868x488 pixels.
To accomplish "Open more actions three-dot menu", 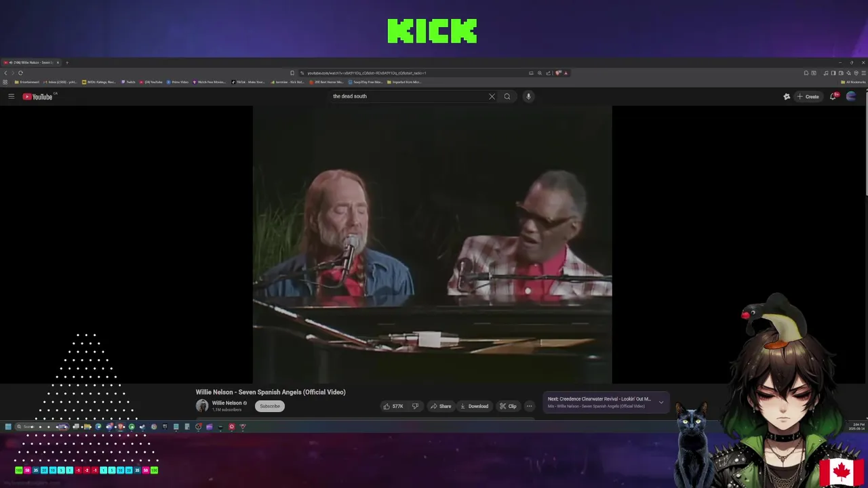I will [x=529, y=406].
